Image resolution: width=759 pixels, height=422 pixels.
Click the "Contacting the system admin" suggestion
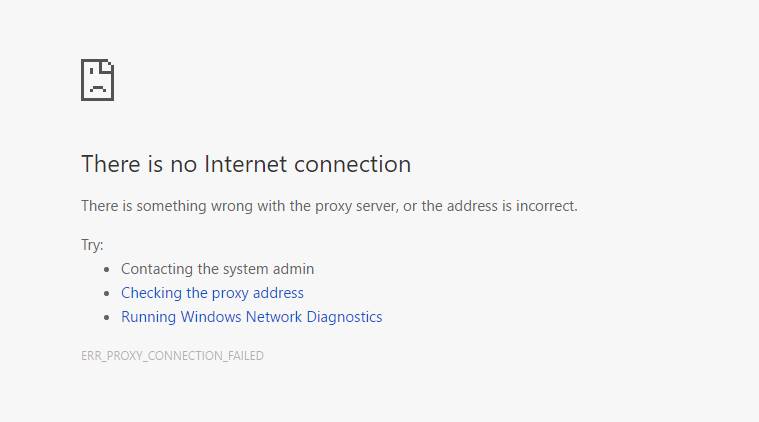217,269
